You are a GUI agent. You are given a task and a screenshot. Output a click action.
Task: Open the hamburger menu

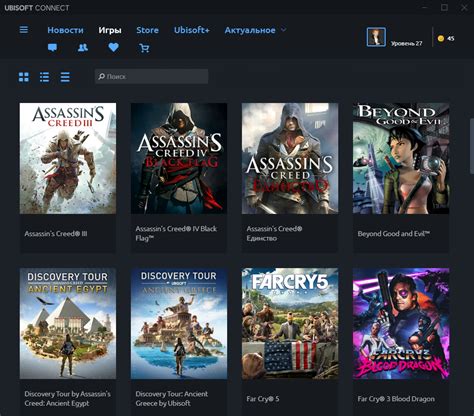tap(24, 30)
